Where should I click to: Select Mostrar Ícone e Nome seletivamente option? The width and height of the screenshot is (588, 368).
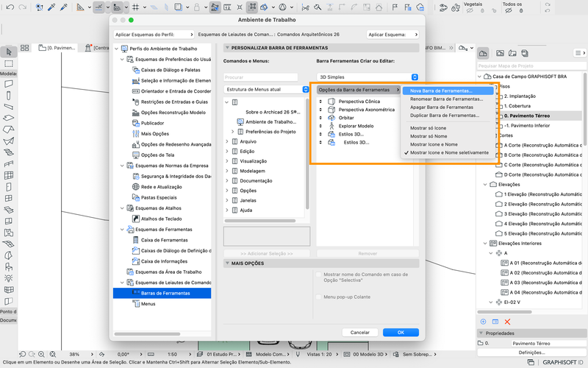[449, 153]
